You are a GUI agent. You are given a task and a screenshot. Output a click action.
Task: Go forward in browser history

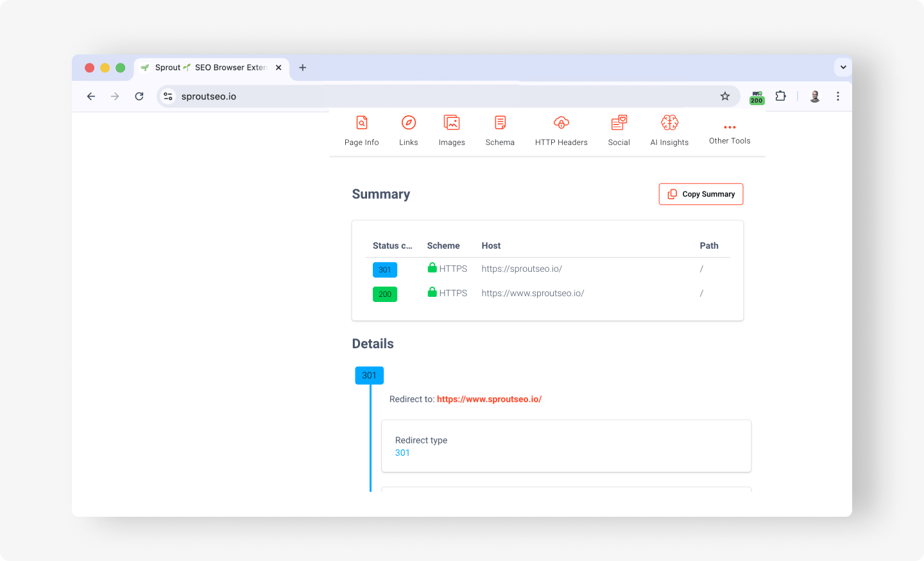tap(115, 96)
